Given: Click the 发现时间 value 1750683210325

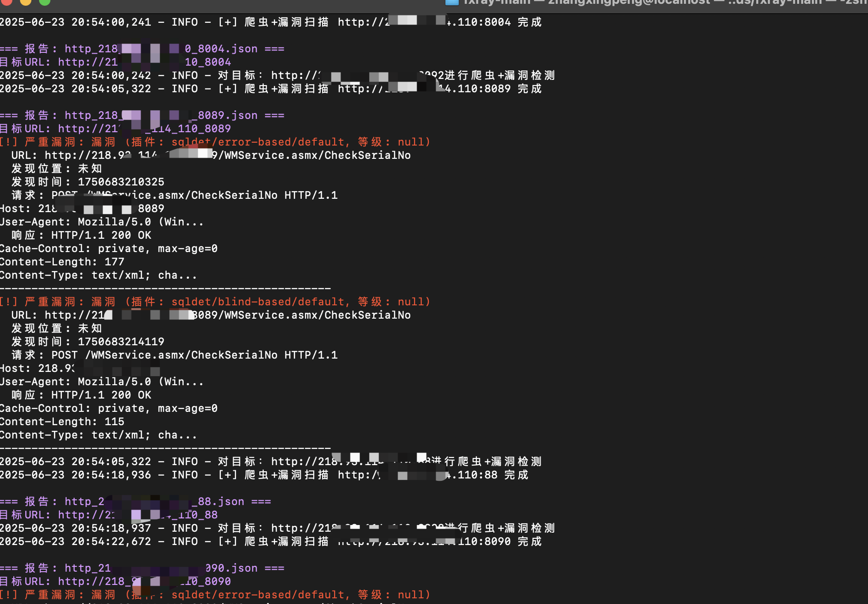Looking at the screenshot, I should 121,182.
